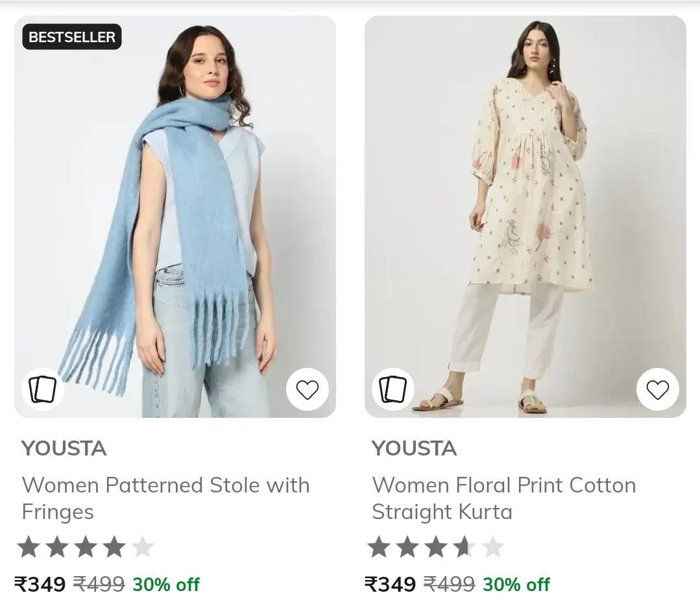Screen dimensions: 700x606
Task: Open the floral kurta product image
Action: pyautogui.click(x=525, y=217)
